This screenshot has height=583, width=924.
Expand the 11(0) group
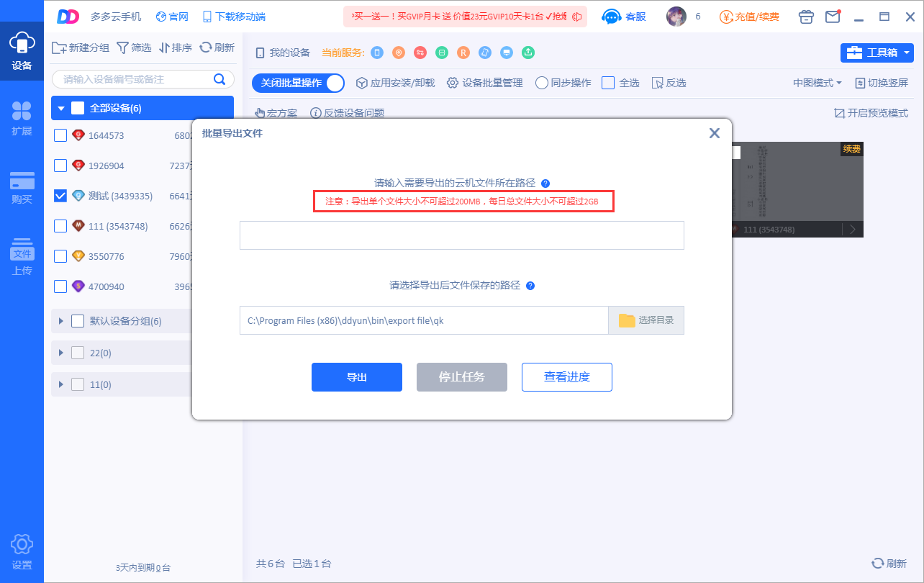(x=61, y=384)
